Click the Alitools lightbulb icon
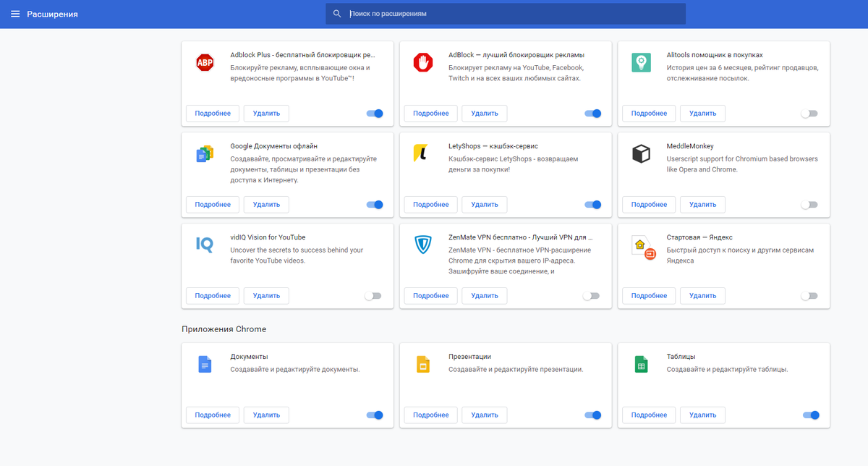The image size is (868, 466). pyautogui.click(x=641, y=62)
